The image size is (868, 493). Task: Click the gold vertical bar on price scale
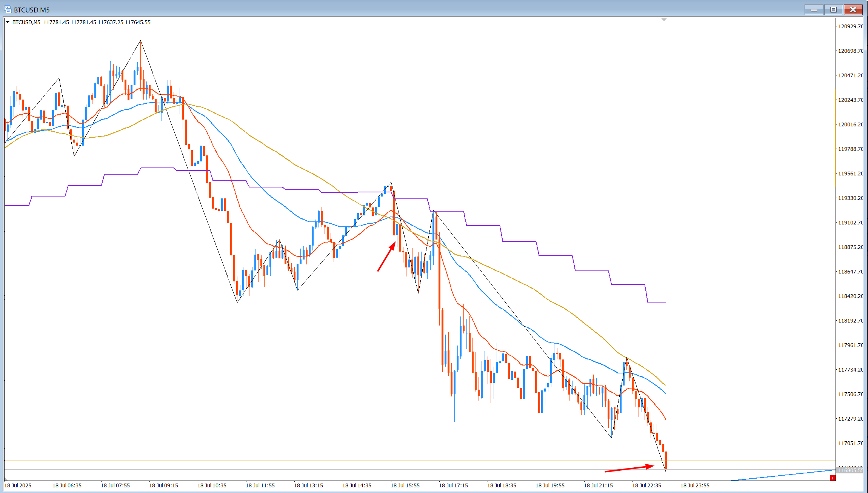click(x=836, y=138)
